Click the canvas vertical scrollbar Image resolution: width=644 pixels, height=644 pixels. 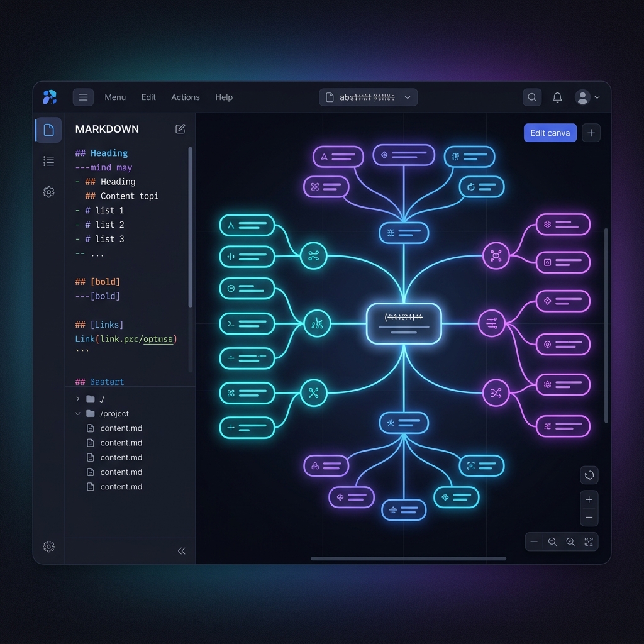pos(606,325)
